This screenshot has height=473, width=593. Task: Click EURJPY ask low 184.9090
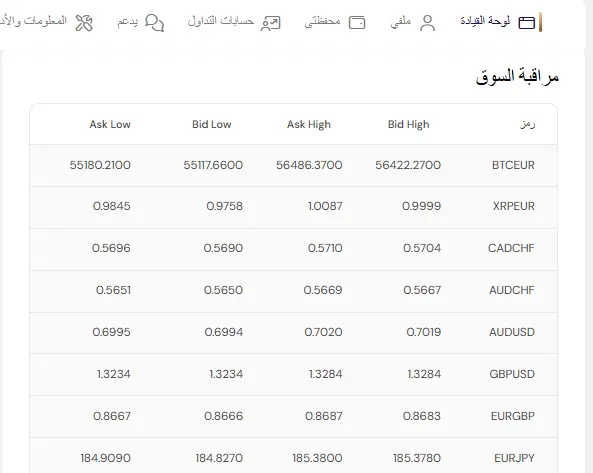(x=106, y=458)
